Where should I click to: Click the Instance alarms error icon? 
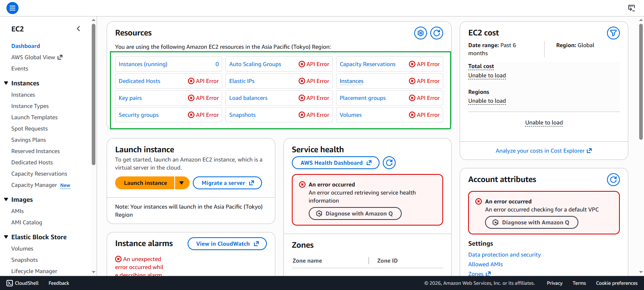118,259
